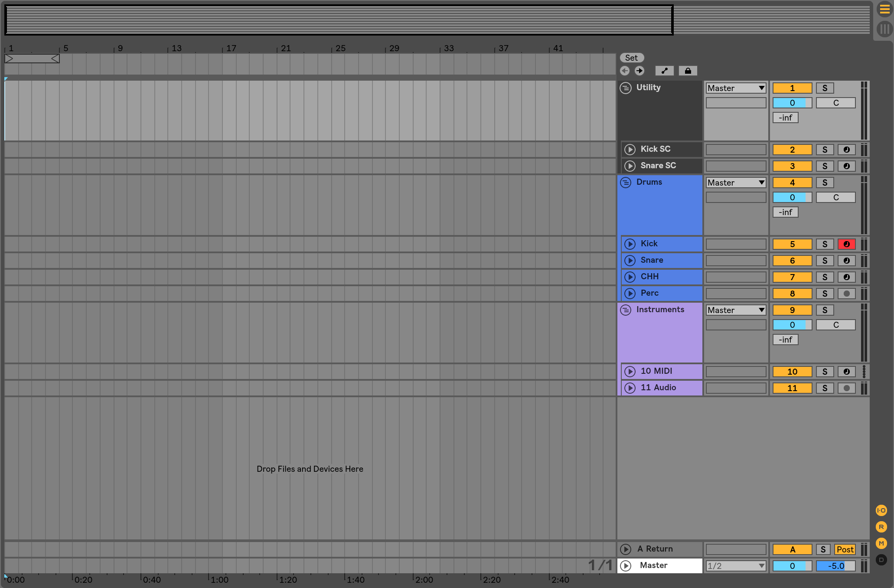Show or hide Mixer section
Screen dimensions: 894x588
[x=881, y=543]
